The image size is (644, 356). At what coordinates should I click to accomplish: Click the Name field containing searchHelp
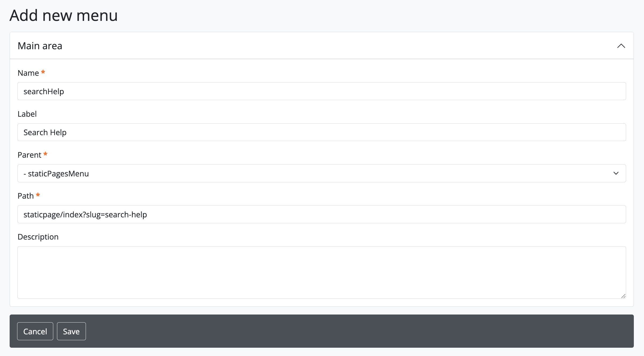coord(321,91)
